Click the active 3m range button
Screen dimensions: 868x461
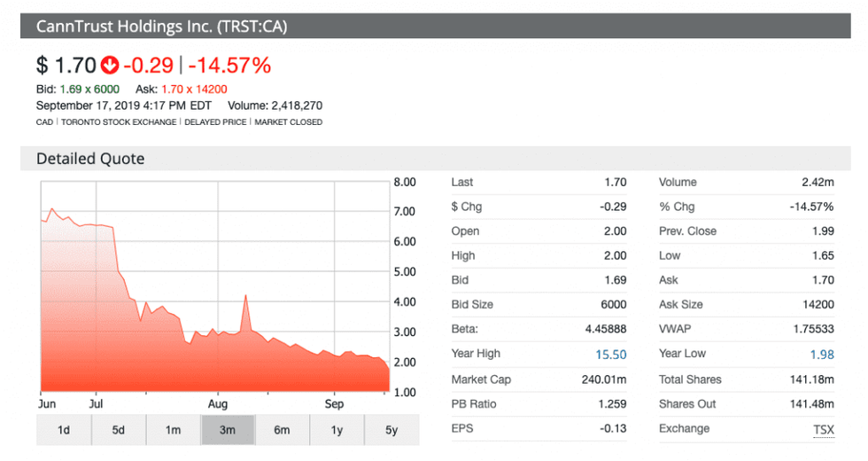pyautogui.click(x=228, y=430)
